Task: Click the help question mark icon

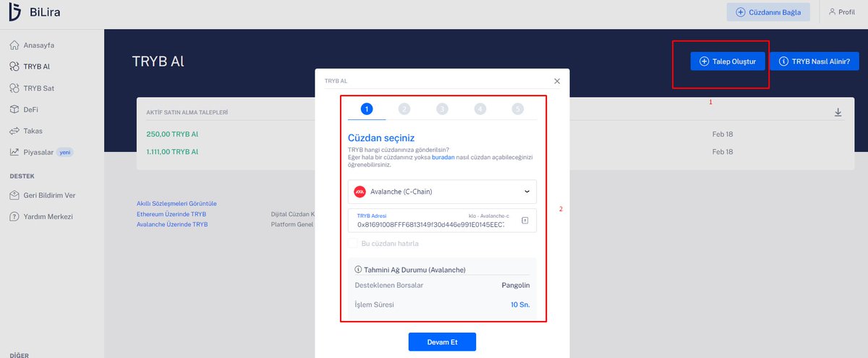Action: click(x=15, y=216)
